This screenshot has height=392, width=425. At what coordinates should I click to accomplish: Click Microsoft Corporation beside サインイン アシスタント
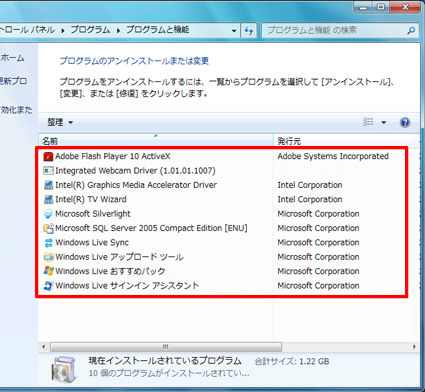(x=318, y=286)
